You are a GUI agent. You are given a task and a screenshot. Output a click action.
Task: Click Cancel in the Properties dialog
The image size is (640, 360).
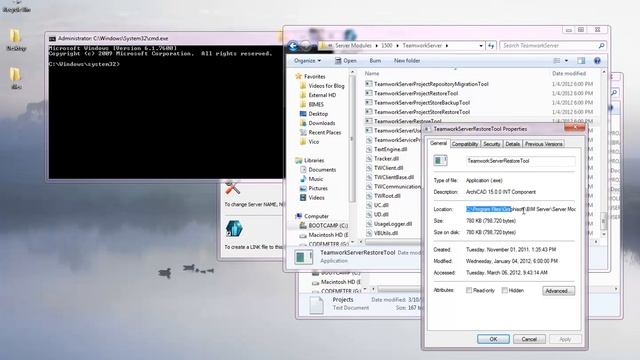pos(529,339)
